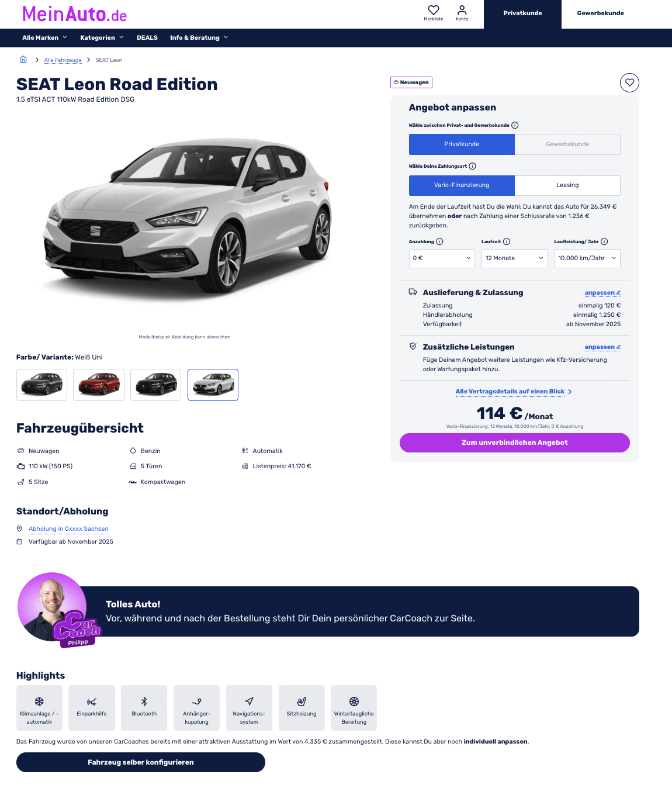Select Gewerbekunde in offer panel
The height and width of the screenshot is (788, 672).
567,144
